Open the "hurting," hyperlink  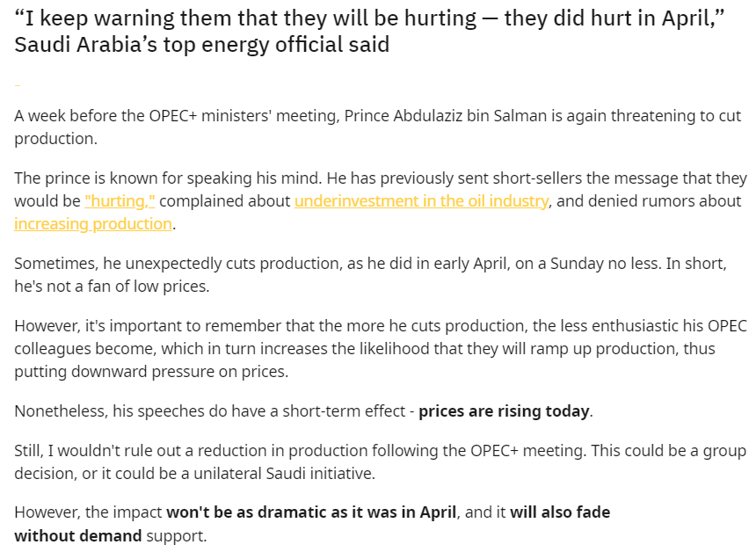[120, 200]
